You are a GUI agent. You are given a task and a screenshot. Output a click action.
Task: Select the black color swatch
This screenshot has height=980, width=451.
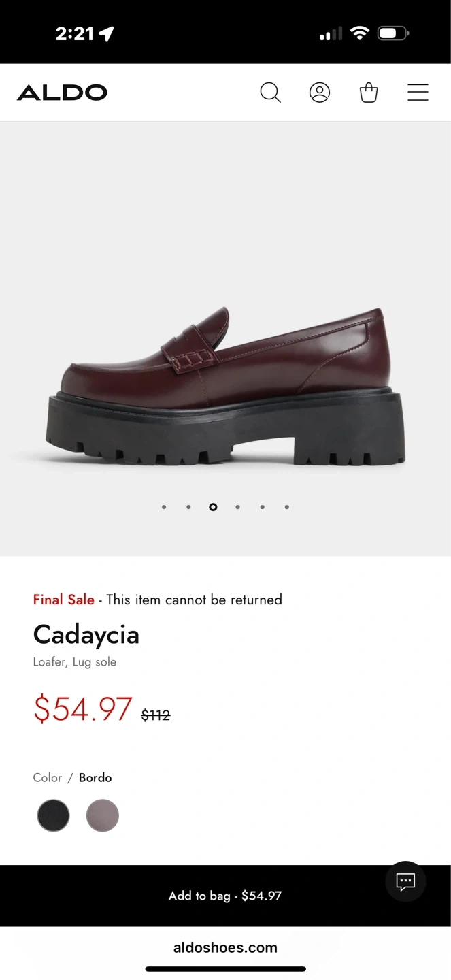pos(54,815)
